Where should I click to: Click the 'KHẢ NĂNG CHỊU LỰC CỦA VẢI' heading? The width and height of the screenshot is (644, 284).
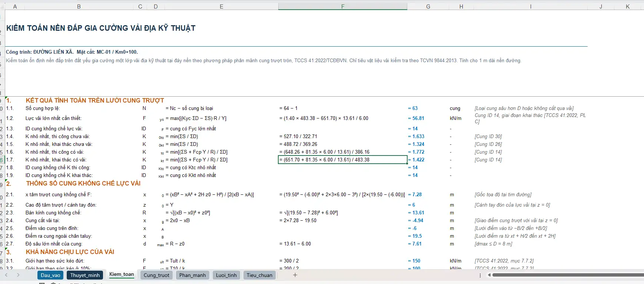(x=70, y=252)
